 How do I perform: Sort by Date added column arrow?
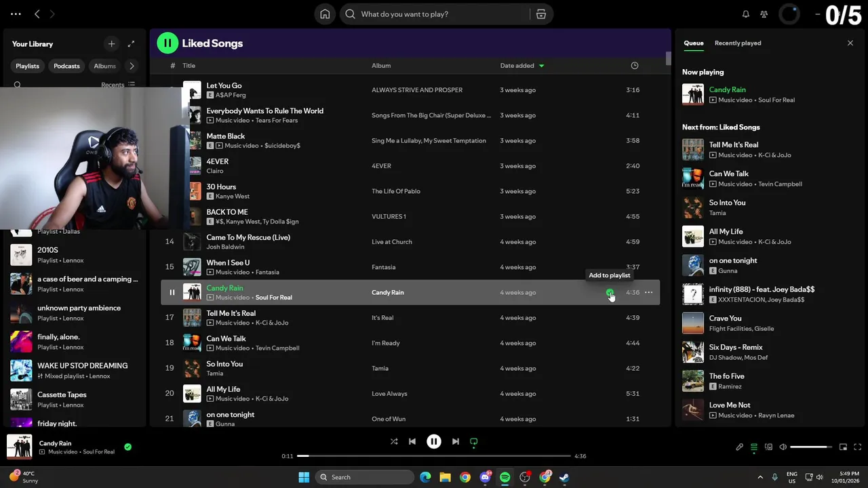coord(541,66)
